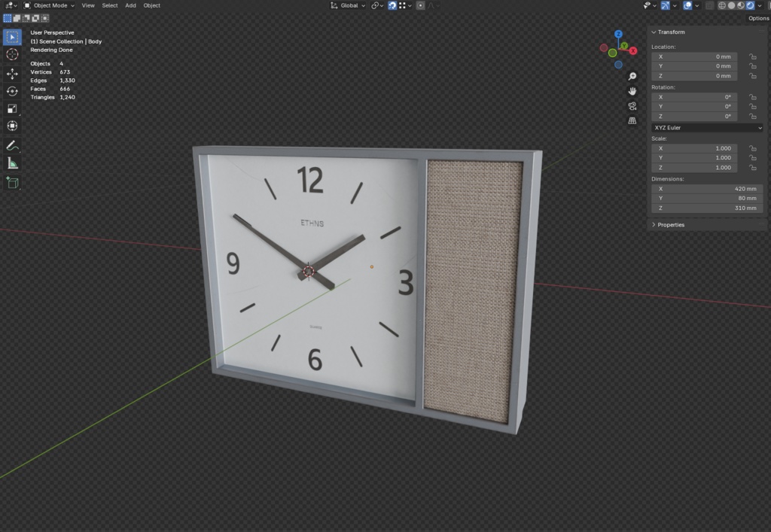Click Rotation Z field

(694, 117)
